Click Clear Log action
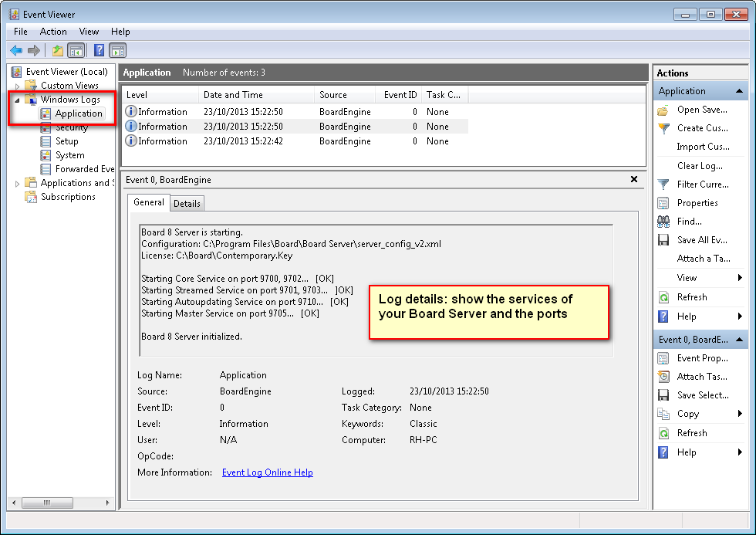 700,167
